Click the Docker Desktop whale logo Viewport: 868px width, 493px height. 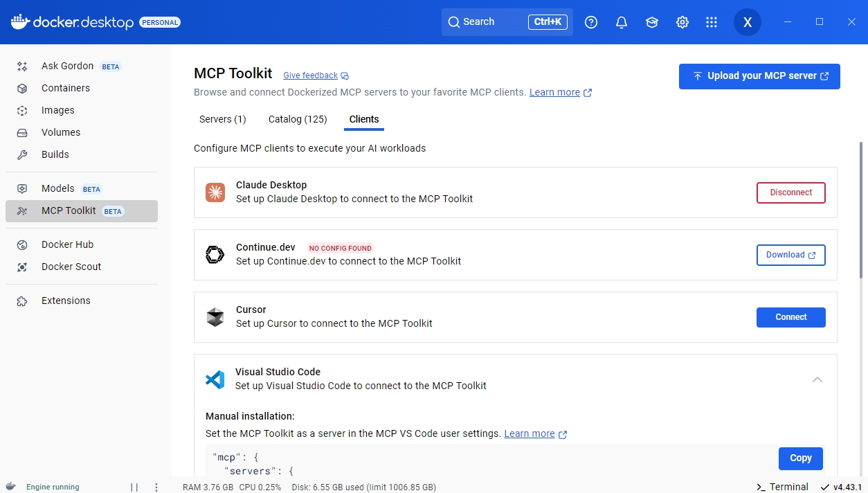point(20,22)
